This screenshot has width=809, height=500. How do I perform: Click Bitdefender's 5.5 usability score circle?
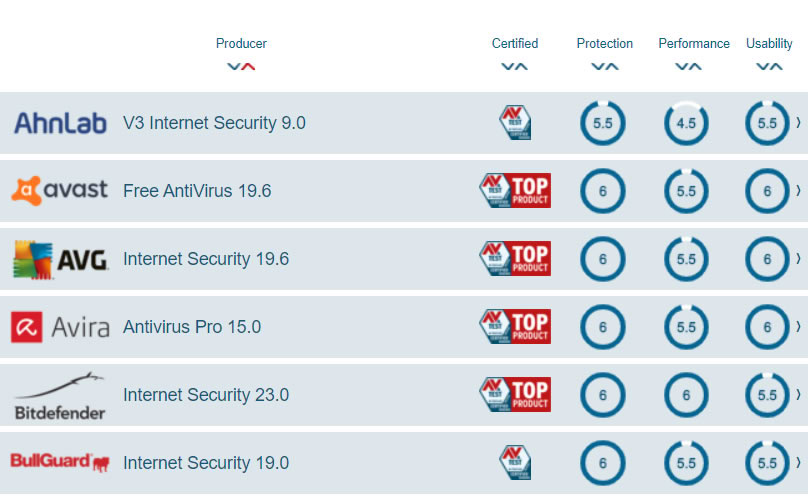(767, 395)
